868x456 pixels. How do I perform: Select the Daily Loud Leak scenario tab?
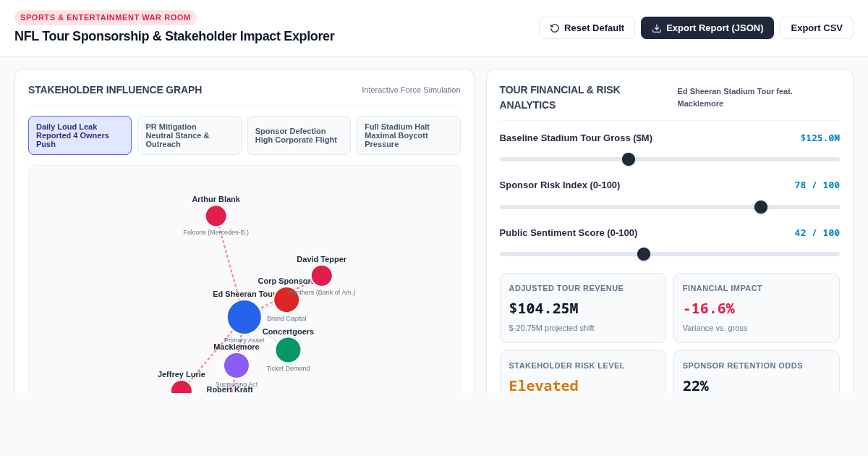80,135
